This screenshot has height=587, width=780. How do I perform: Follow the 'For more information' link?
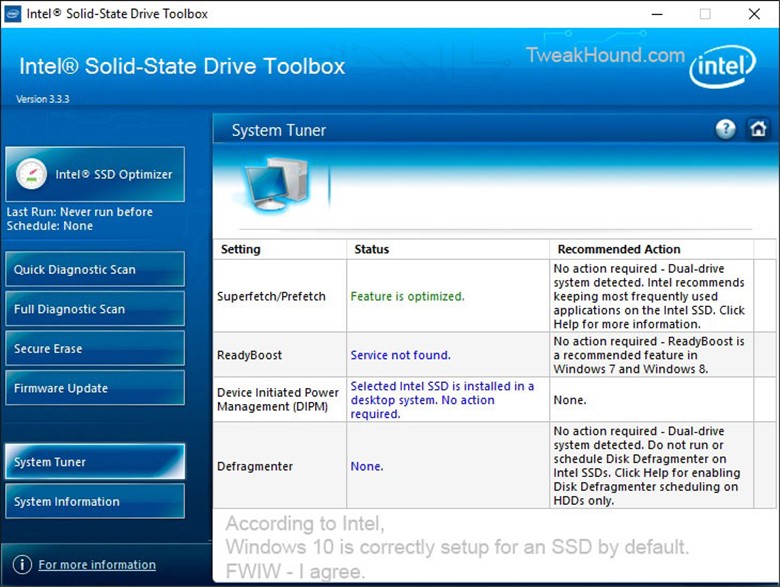pos(97,565)
